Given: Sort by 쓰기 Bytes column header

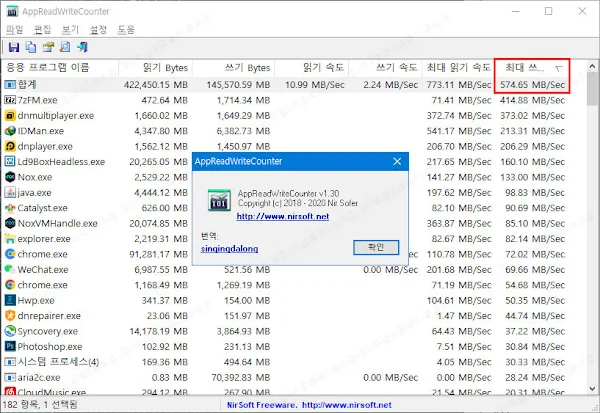Looking at the screenshot, I should (233, 68).
